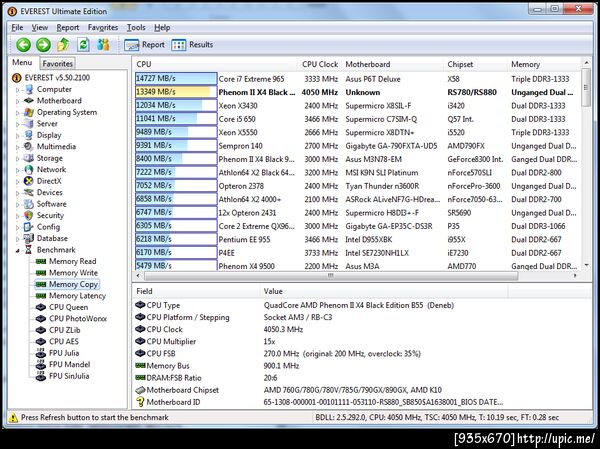This screenshot has width=600, height=449.
Task: Open the CPU ZLib benchmark
Action: click(65, 330)
